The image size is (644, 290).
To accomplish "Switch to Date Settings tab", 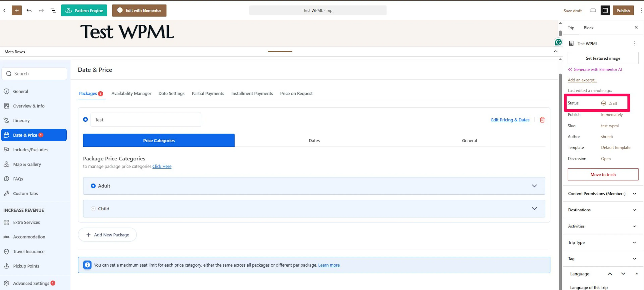I will pos(172,93).
